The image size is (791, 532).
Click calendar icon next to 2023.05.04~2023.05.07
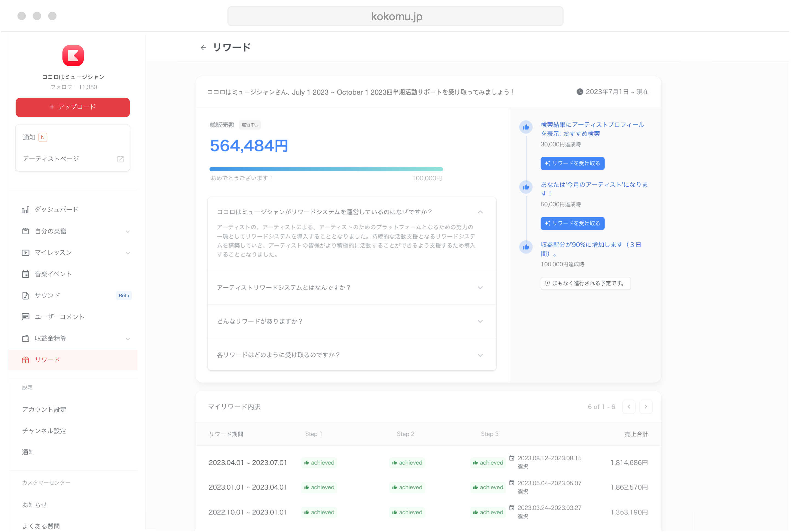512,483
